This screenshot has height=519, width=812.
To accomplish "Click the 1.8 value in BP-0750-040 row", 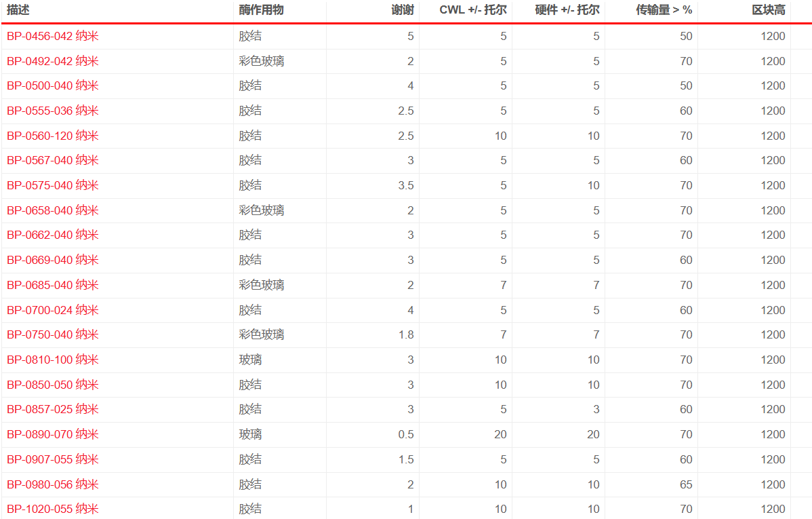I will pos(406,335).
